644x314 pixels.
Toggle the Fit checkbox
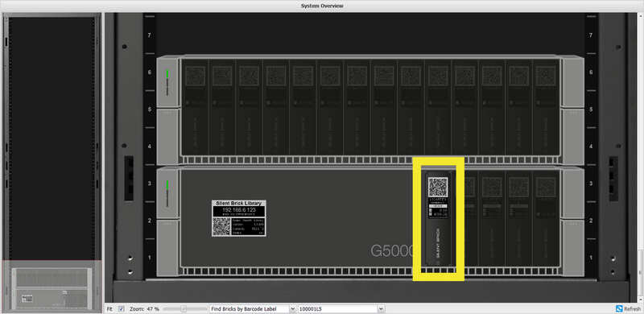click(122, 308)
